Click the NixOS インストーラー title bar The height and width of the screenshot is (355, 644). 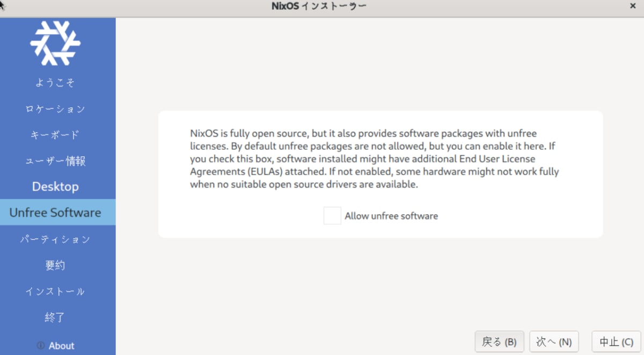coord(319,6)
